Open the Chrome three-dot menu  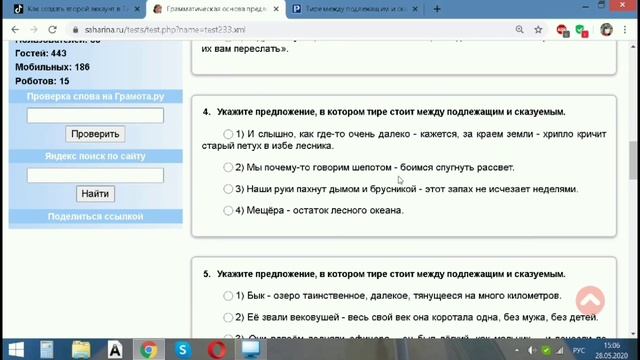click(625, 29)
